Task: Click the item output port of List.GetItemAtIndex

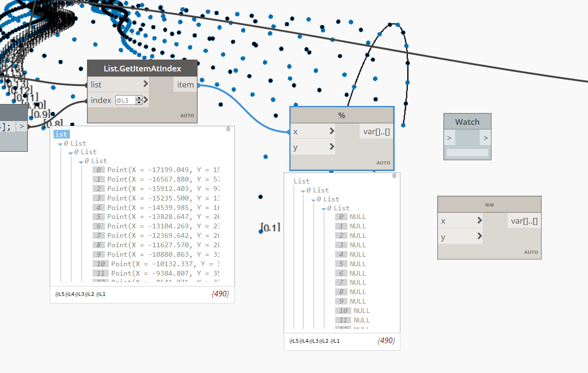Action: tap(185, 85)
